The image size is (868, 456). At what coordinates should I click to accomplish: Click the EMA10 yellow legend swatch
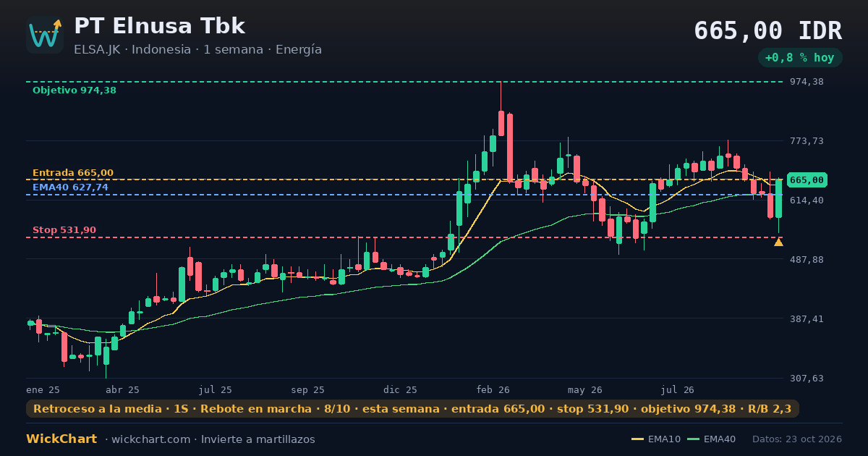coord(637,439)
